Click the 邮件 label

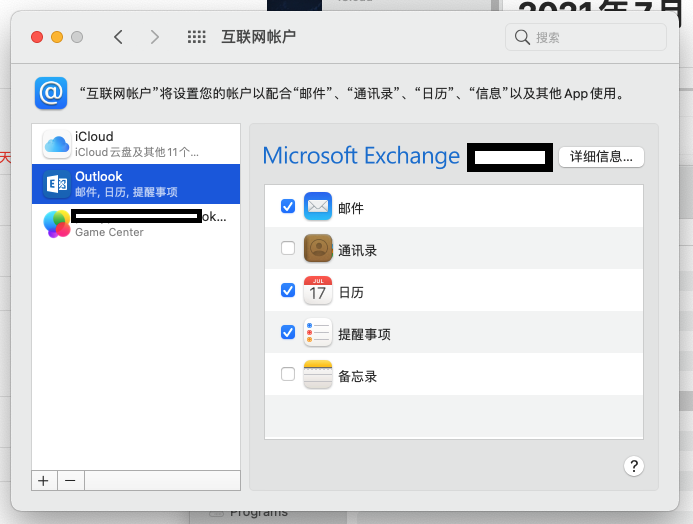351,208
